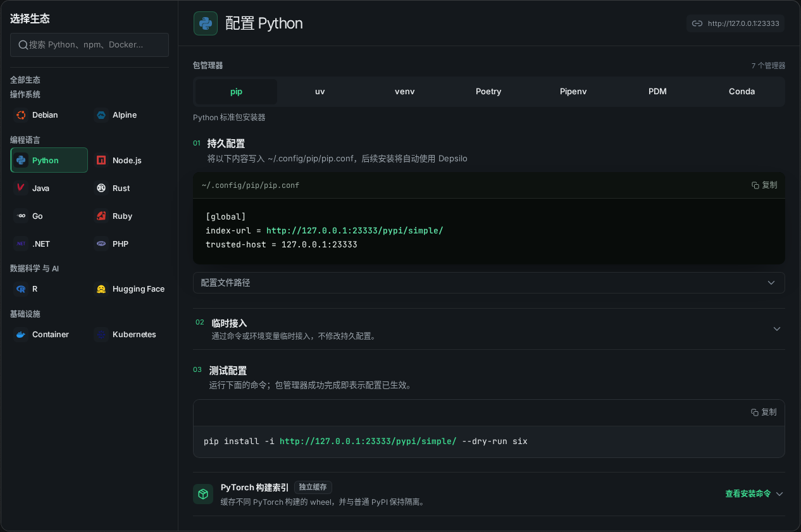Click the 独立缓存 badge
Image resolution: width=801 pixels, height=532 pixels.
tap(313, 487)
